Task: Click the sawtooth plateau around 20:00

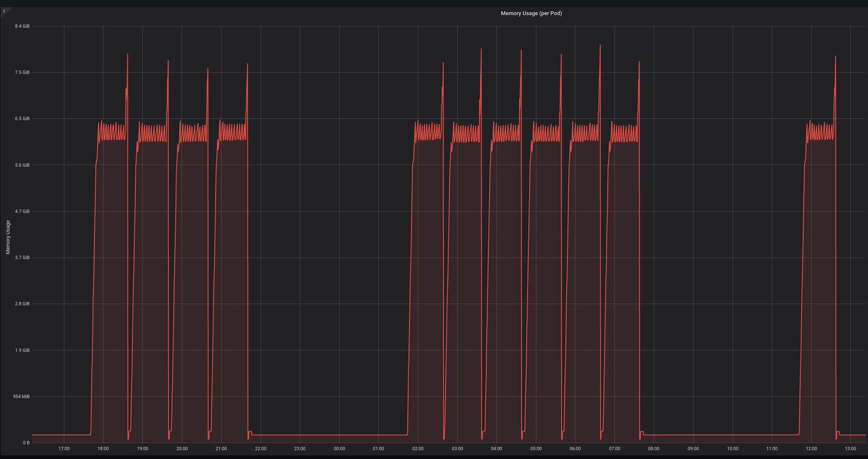Action: [191, 130]
